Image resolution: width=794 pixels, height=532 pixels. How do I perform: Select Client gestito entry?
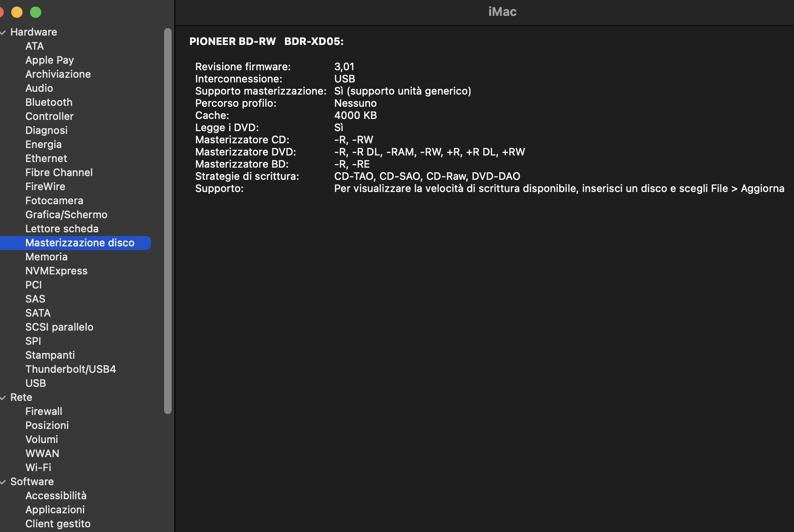58,524
